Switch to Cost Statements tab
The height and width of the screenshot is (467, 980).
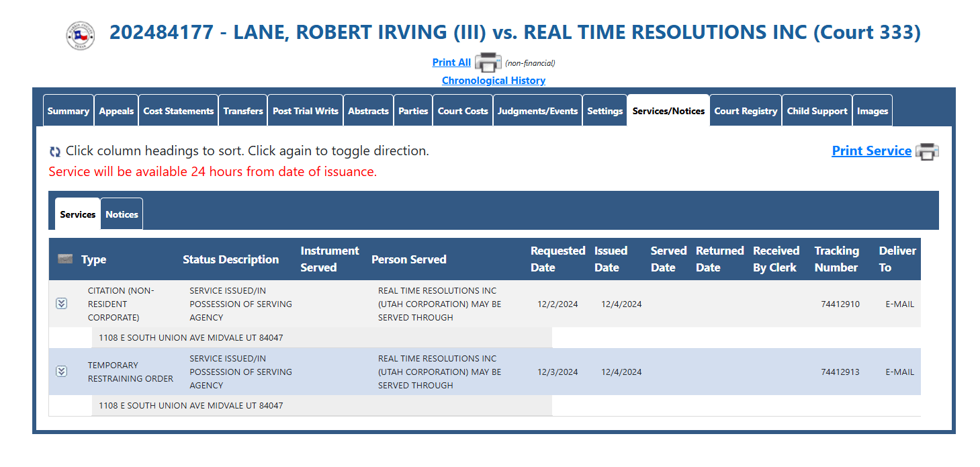point(179,111)
